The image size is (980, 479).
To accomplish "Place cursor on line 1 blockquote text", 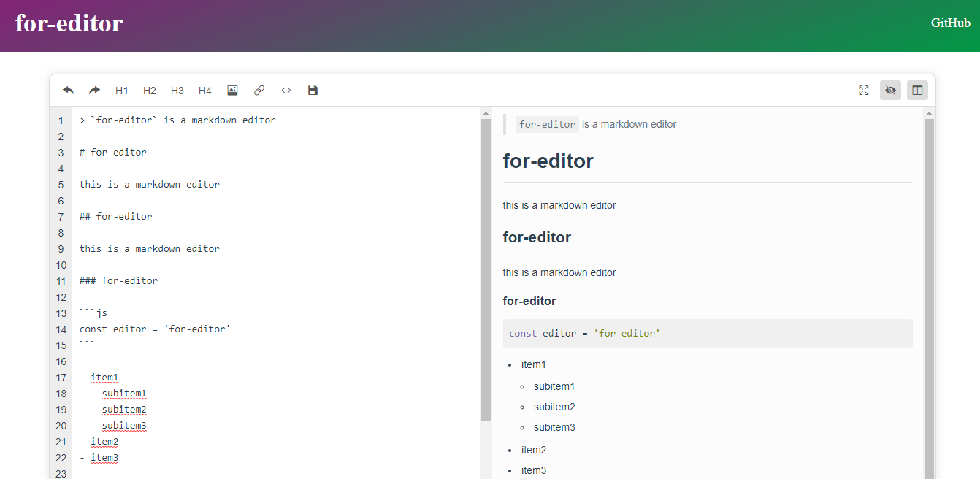I will pyautogui.click(x=177, y=120).
